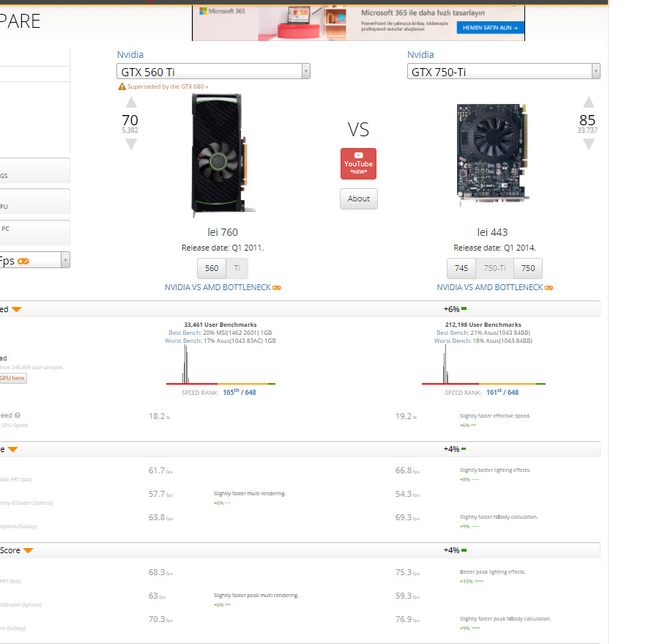Image resolution: width=665 pixels, height=644 pixels.
Task: Select the 560 variant tab
Action: 212,268
